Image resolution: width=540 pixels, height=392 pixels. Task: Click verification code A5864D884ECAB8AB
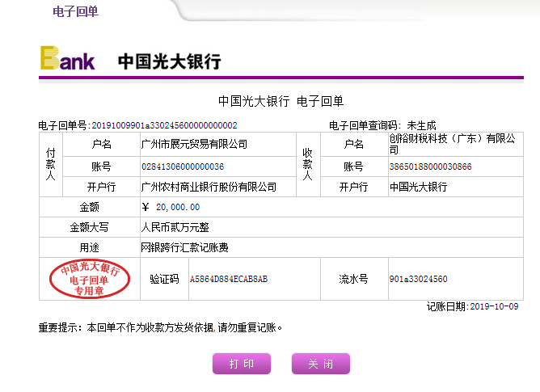click(x=228, y=279)
